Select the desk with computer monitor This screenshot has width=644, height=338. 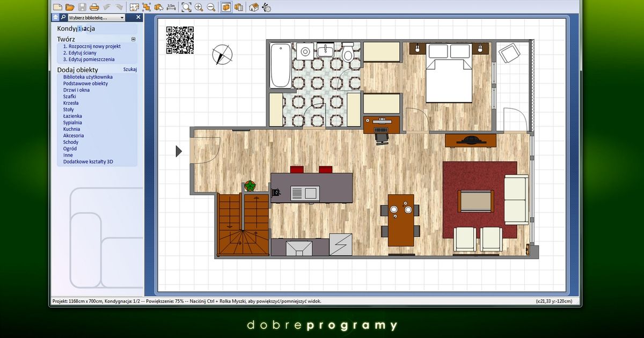(x=381, y=125)
